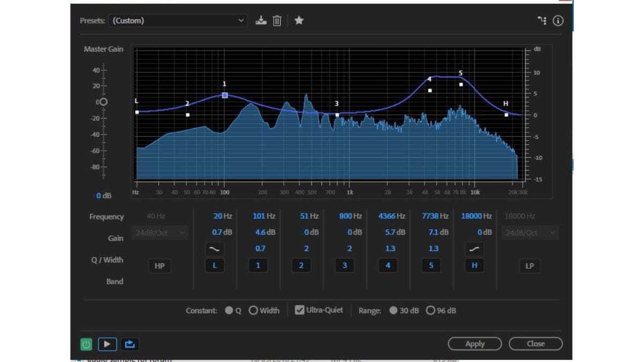Click the 0.7 Q value of band 1
Viewport: 644px width, 362px height.
260,249
